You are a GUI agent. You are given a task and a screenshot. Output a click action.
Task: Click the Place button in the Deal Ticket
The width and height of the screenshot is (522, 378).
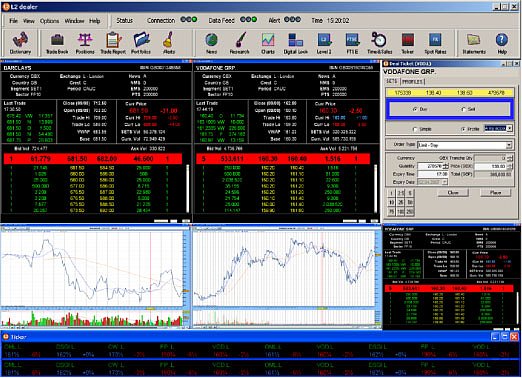pos(495,192)
